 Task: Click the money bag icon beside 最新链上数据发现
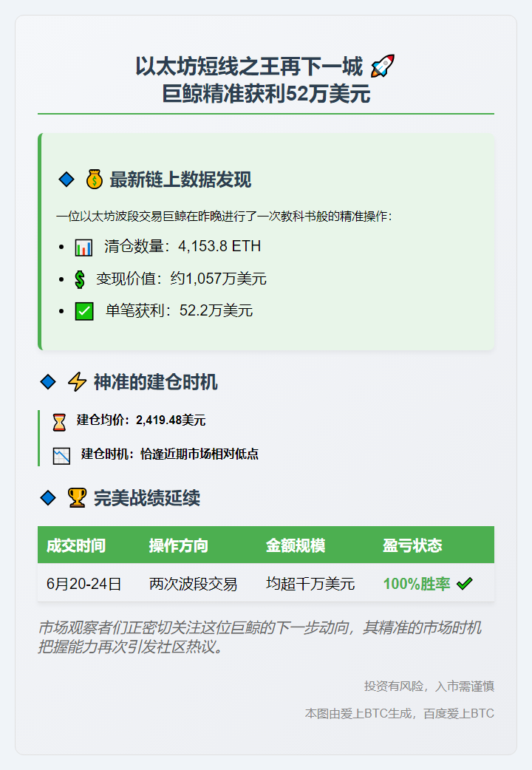pos(94,180)
